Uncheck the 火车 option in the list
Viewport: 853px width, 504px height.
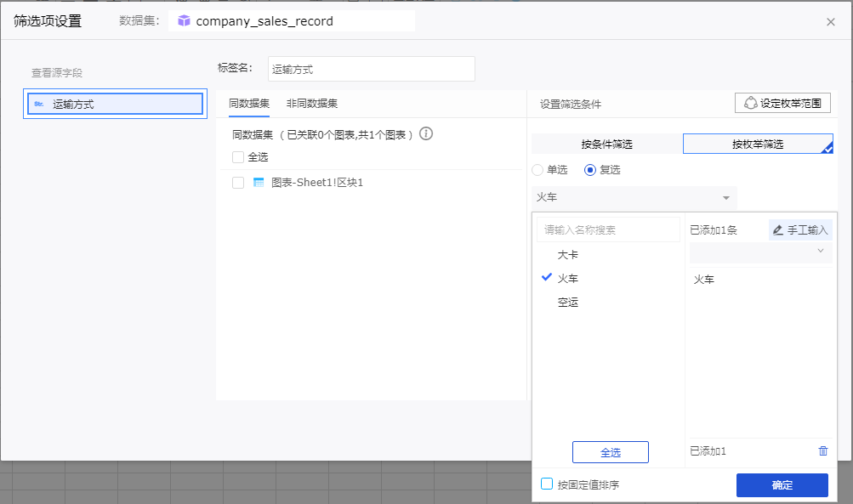[567, 279]
